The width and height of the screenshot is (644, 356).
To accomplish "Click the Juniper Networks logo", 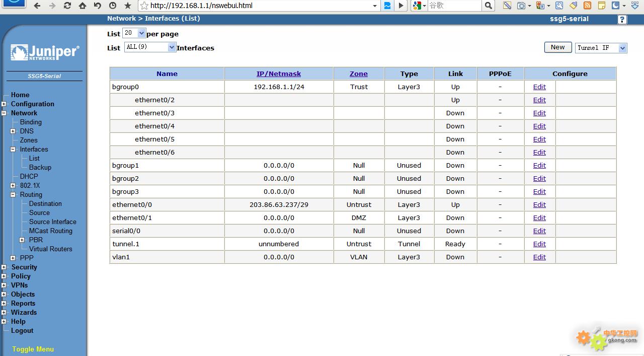I will [x=44, y=52].
